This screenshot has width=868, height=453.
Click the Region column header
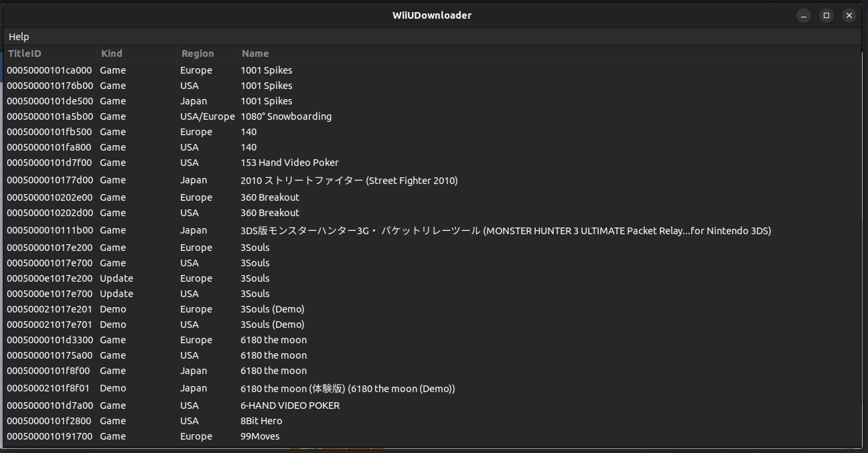[x=198, y=54]
